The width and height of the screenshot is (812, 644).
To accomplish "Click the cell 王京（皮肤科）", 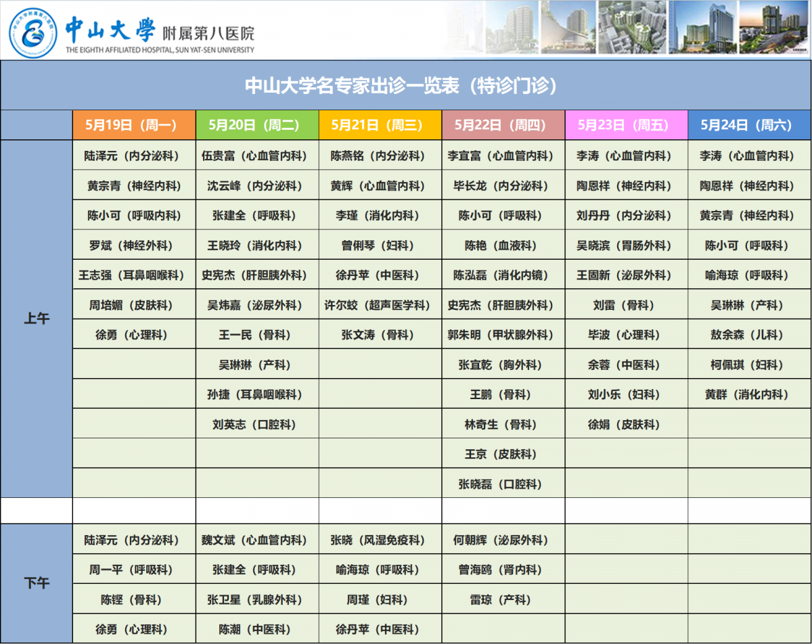I will tap(503, 454).
